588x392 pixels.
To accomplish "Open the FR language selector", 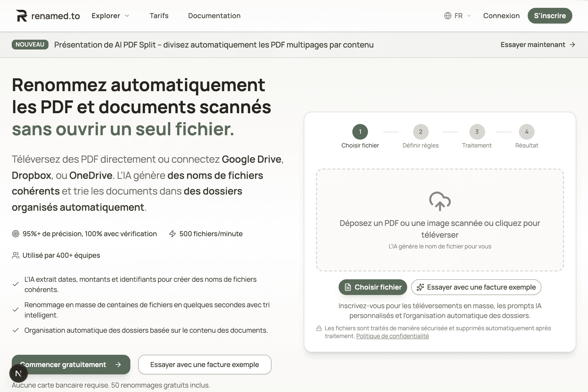I will (x=458, y=15).
